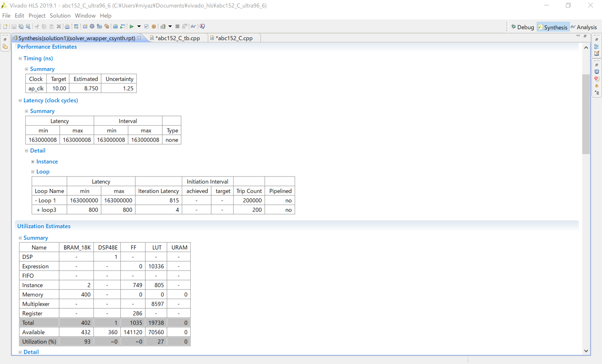The width and height of the screenshot is (602, 364).
Task: Click the Print toolbar icon
Action: (x=67, y=26)
